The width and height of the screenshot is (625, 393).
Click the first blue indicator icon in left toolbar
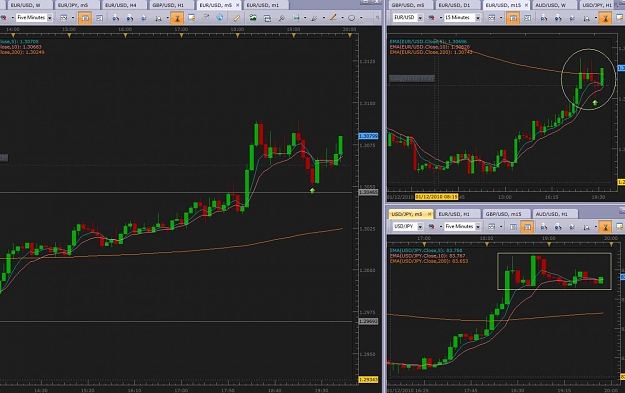coord(116,18)
